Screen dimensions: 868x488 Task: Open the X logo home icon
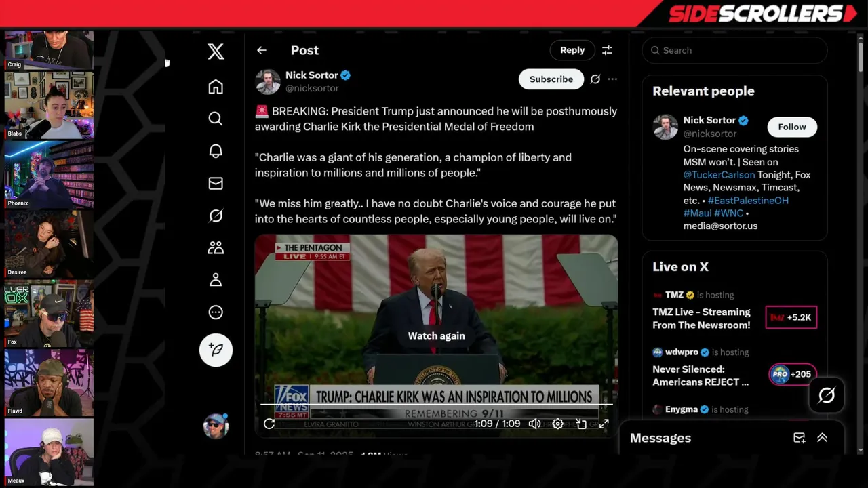click(216, 51)
